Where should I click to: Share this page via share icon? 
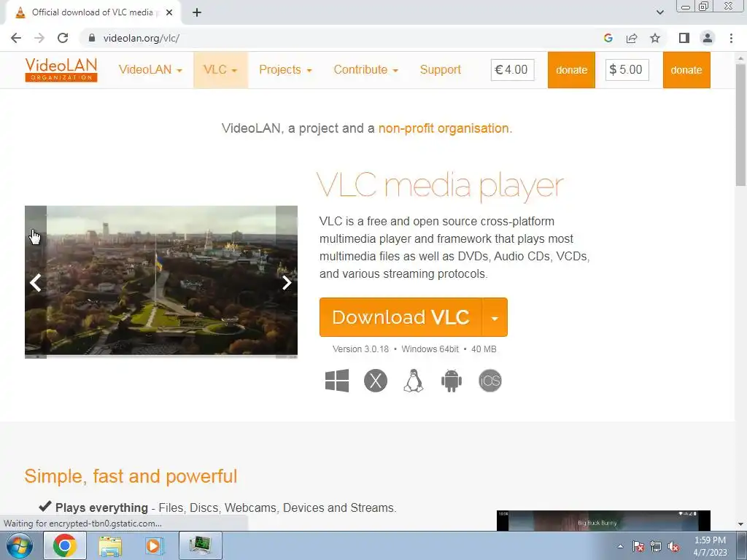coord(632,38)
